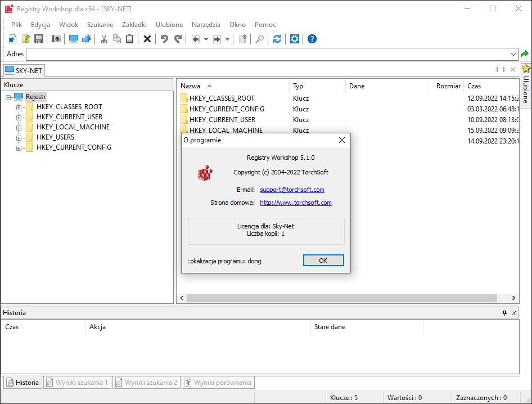Open options via gear icon
This screenshot has height=404, width=532.
tap(295, 39)
